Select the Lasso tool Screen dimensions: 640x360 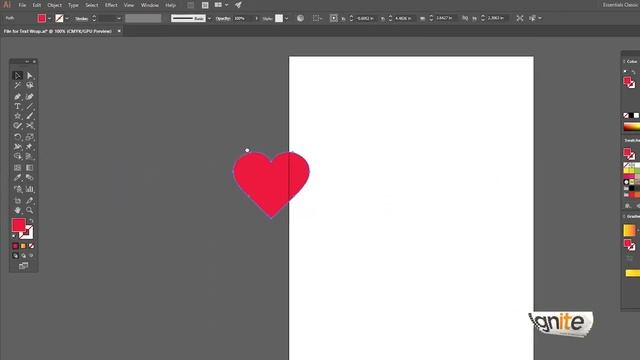point(30,85)
